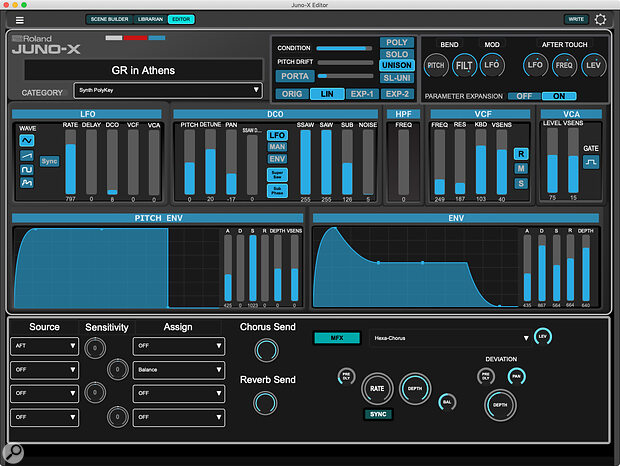Click the Reverb Send knob
Image resolution: width=620 pixels, height=466 pixels.
pyautogui.click(x=265, y=403)
